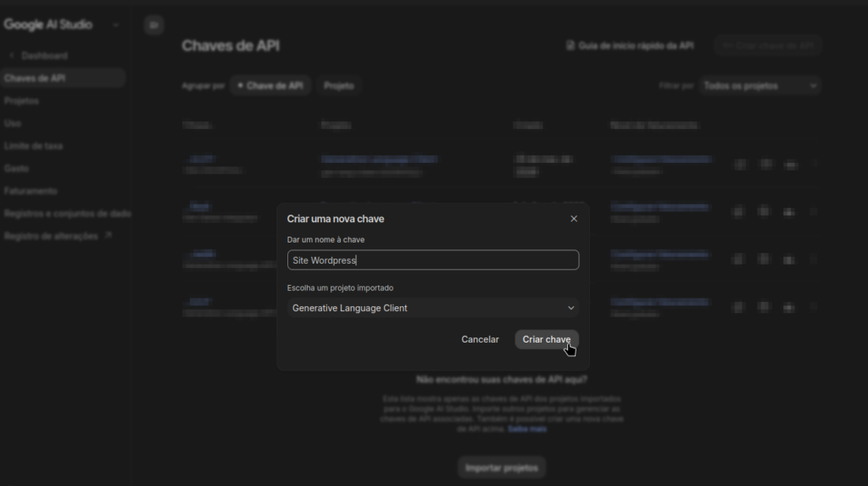Viewport: 868px width, 486px height.
Task: Click the blurred Criar chave de API button
Action: pyautogui.click(x=768, y=46)
